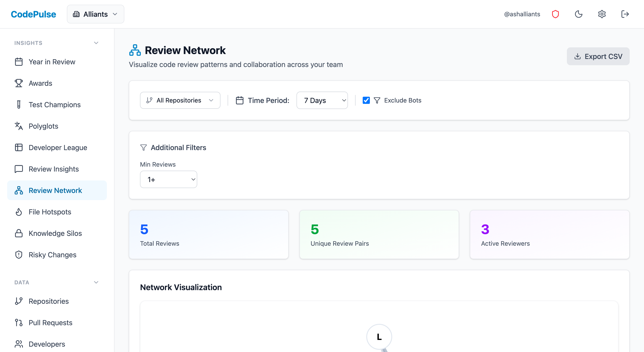Open Risky Changes shield icon
The image size is (644, 352).
(x=19, y=255)
